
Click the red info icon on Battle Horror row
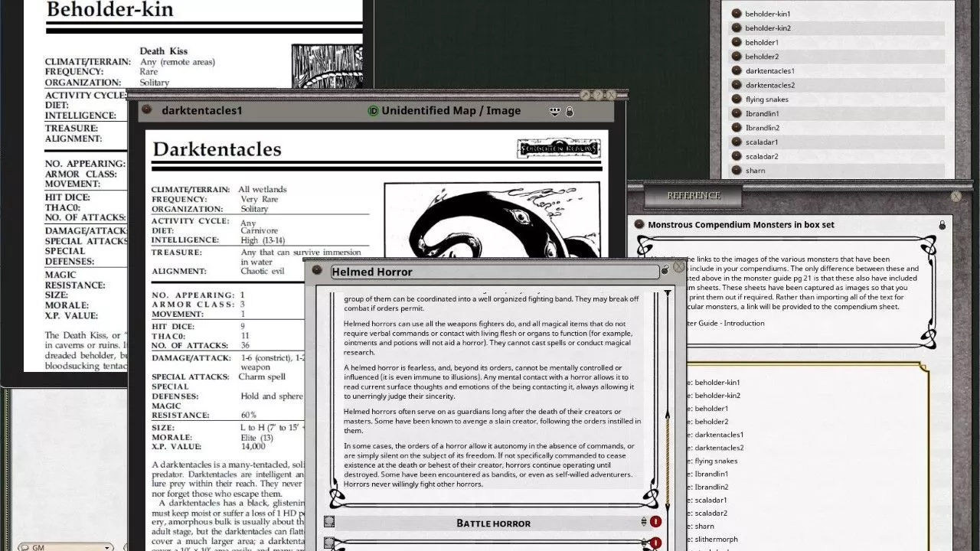[x=655, y=522]
